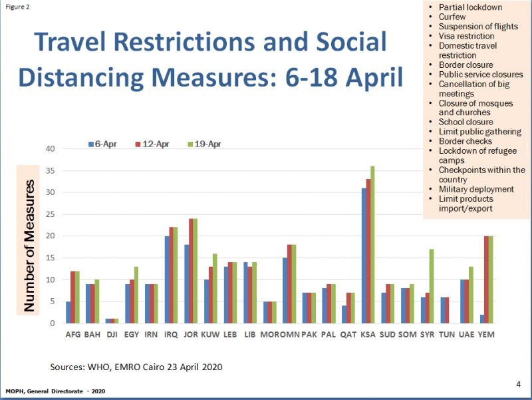The width and height of the screenshot is (532, 400).
Task: Select the Partial lockdown bullet item
Action: point(470,7)
